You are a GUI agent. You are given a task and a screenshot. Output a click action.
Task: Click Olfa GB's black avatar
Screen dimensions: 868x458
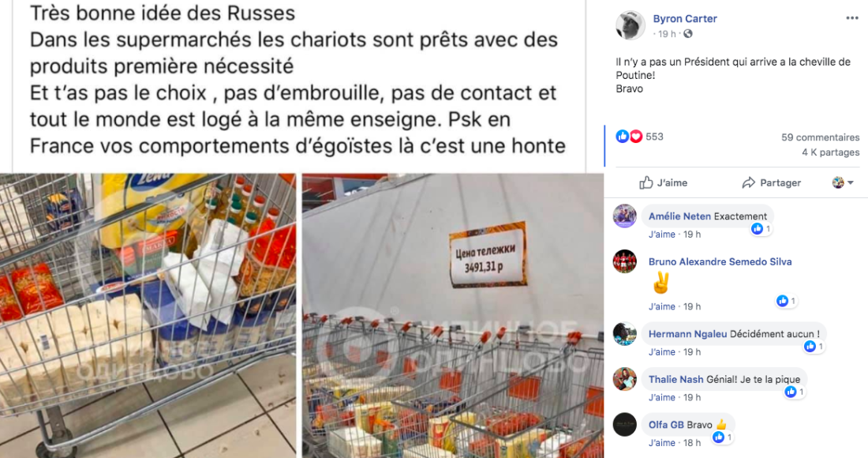pos(624,425)
